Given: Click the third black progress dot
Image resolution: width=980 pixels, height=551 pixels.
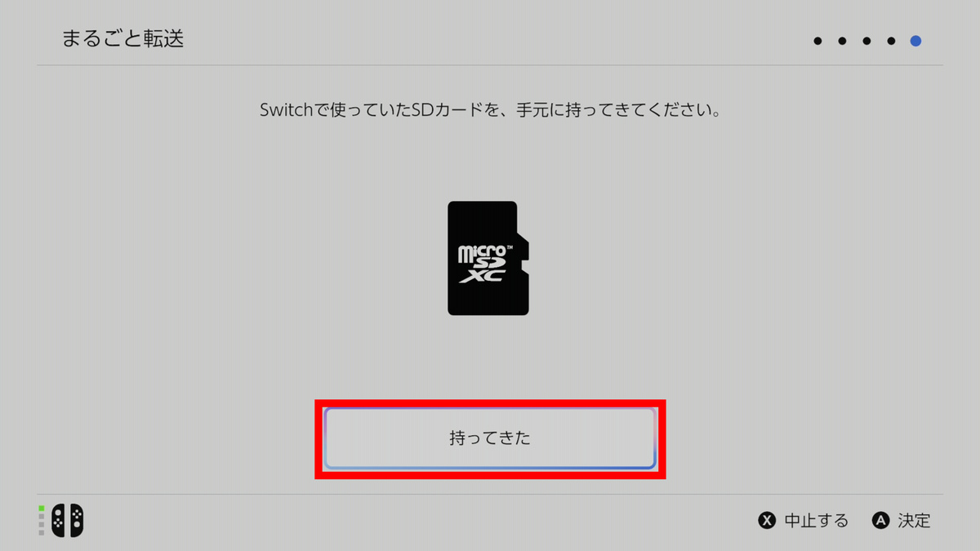Looking at the screenshot, I should point(866,41).
